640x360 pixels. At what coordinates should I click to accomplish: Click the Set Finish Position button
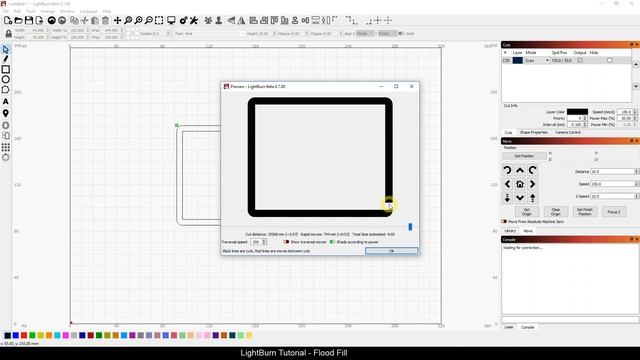[x=584, y=211]
